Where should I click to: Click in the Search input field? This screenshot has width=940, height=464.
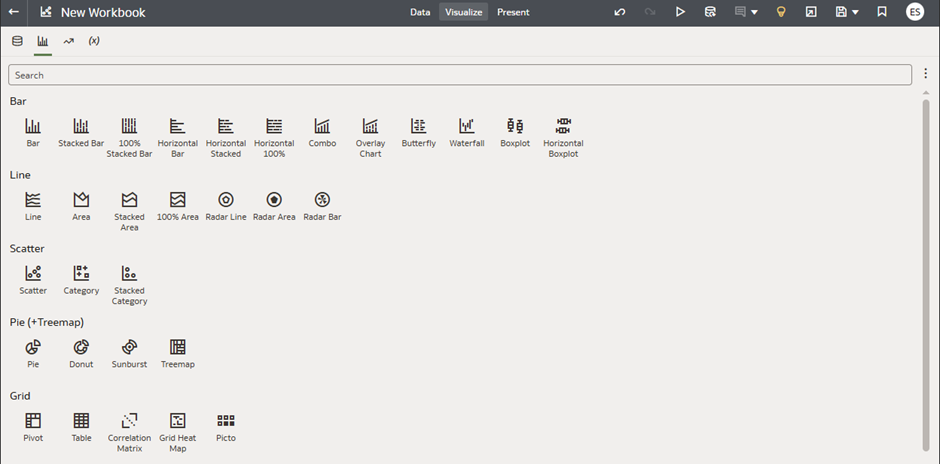pyautogui.click(x=460, y=75)
